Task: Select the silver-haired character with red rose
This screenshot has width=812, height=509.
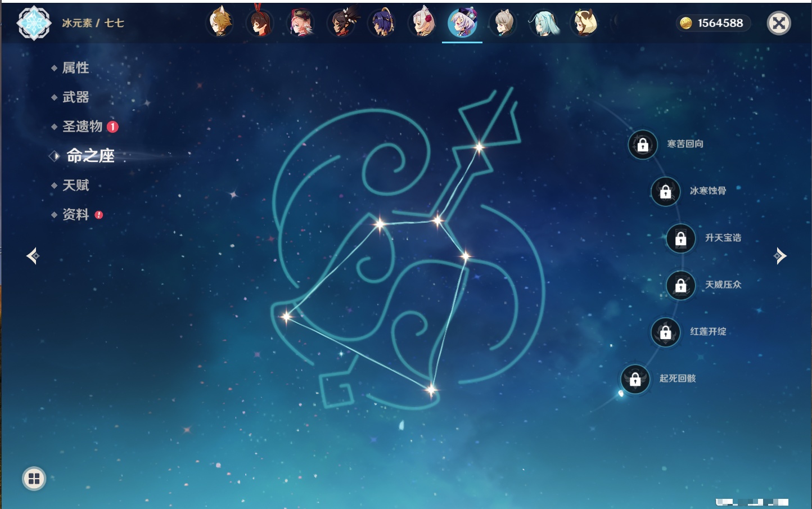Action: [x=423, y=22]
